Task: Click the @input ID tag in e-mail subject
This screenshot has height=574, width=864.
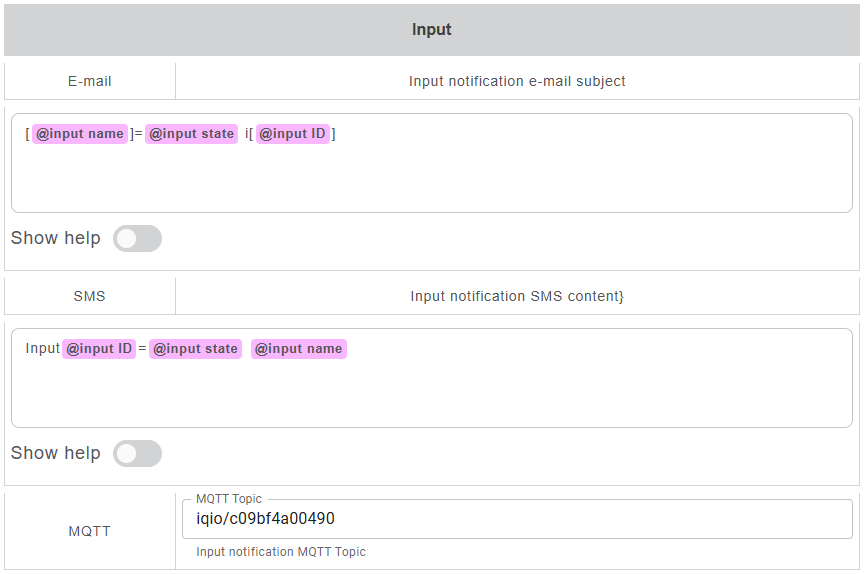Action: point(292,134)
